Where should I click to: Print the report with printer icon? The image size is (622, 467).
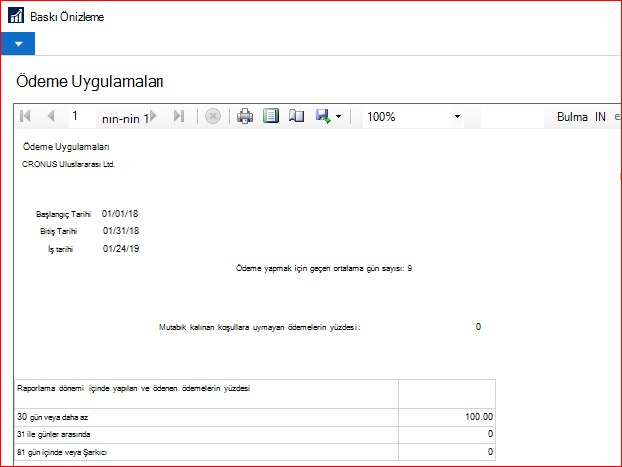pos(245,116)
